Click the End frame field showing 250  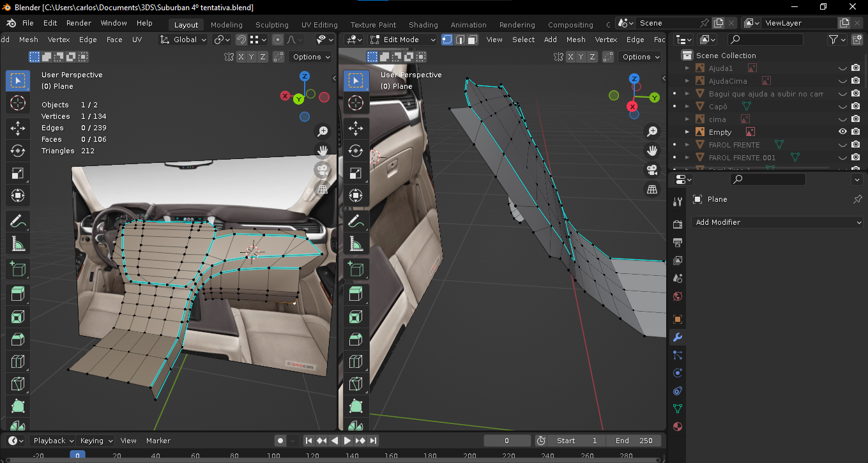pyautogui.click(x=634, y=441)
